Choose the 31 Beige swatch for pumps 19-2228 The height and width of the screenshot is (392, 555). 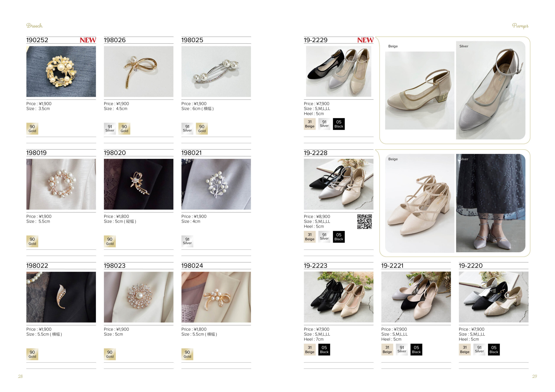(x=310, y=237)
